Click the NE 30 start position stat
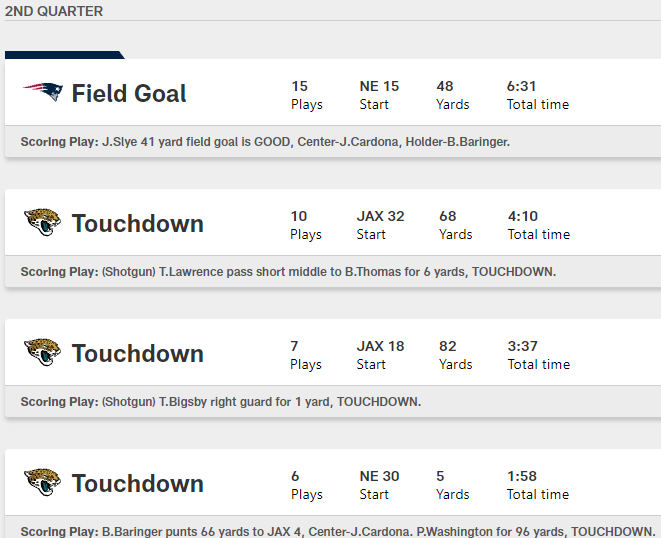 [379, 484]
